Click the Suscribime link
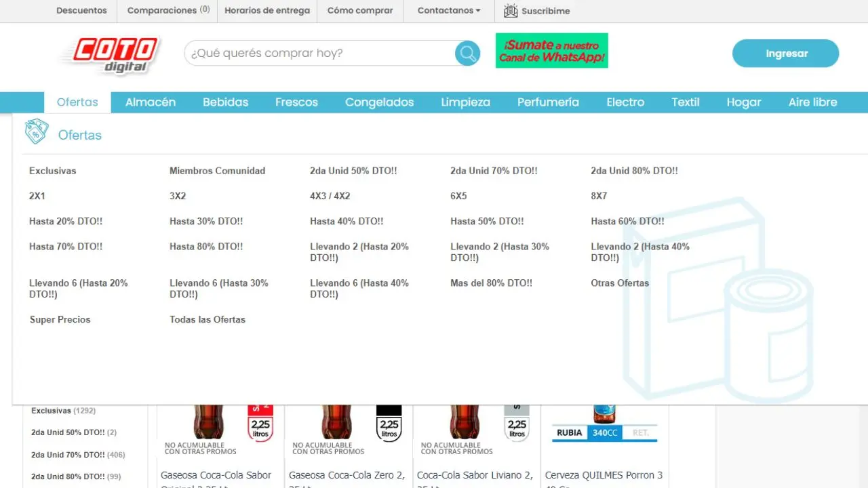The width and height of the screenshot is (868, 488). (x=545, y=11)
